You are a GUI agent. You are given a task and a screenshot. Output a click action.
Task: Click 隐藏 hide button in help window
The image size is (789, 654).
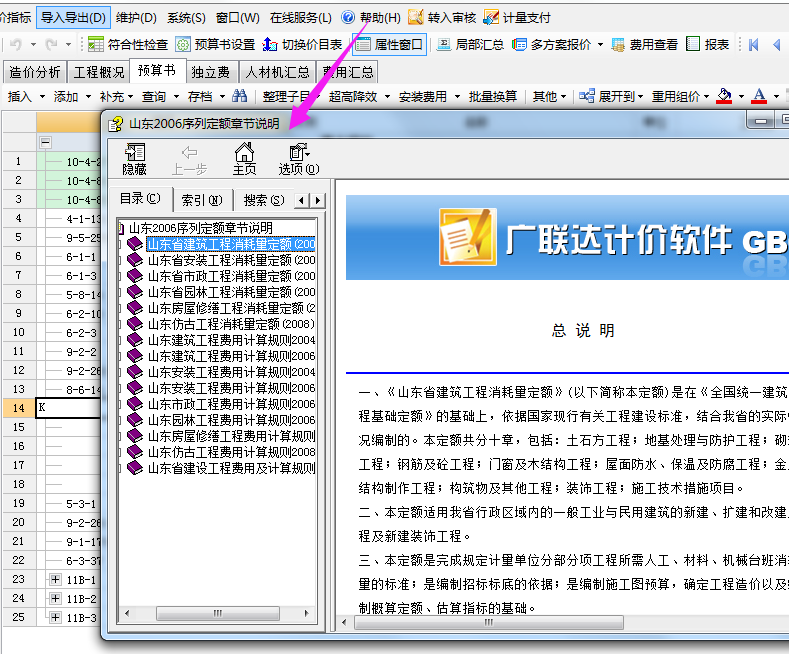(x=134, y=159)
